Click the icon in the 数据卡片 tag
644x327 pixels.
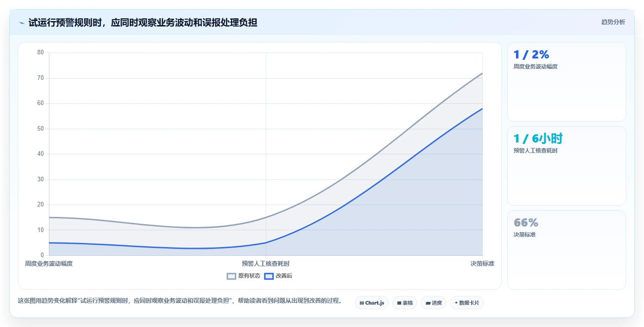click(456, 303)
